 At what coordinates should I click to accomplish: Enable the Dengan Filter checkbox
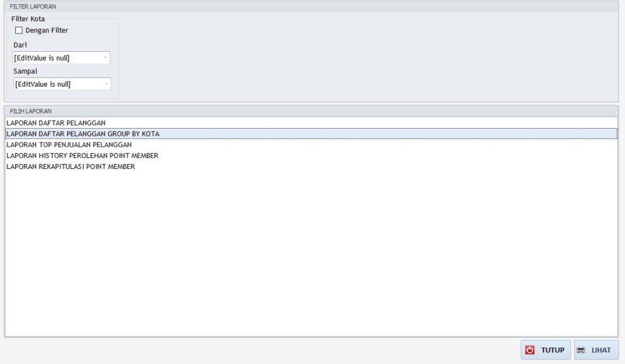click(19, 30)
